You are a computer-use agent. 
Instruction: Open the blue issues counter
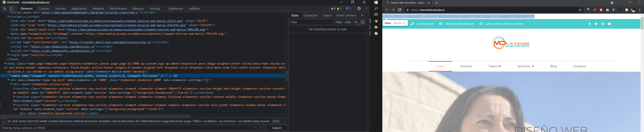pos(349,9)
